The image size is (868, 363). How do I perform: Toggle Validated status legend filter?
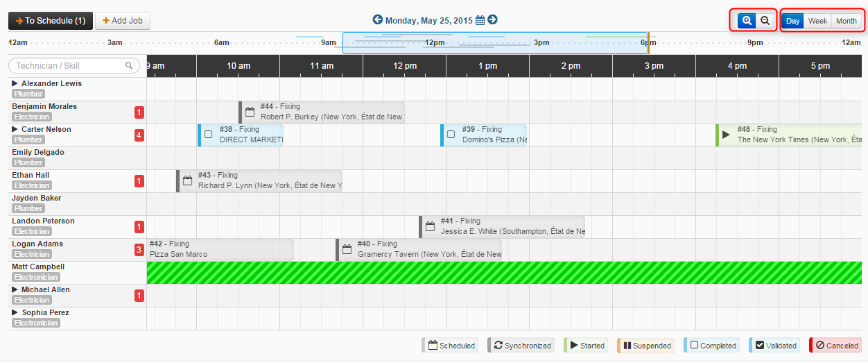[774, 345]
